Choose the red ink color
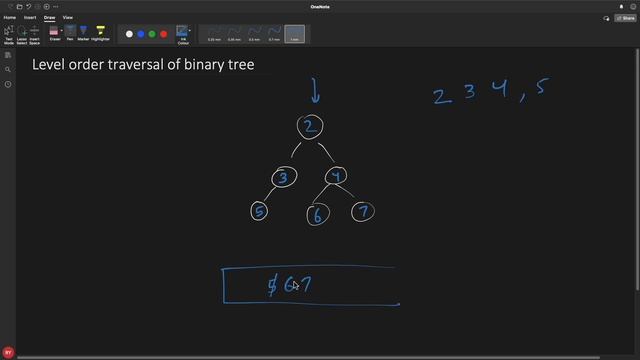 click(164, 34)
